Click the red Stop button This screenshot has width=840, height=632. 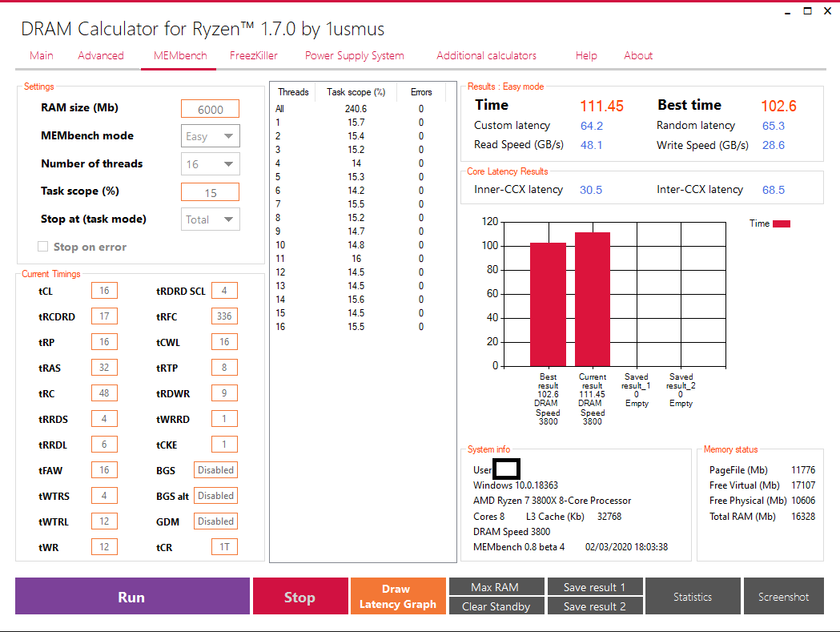coord(300,596)
